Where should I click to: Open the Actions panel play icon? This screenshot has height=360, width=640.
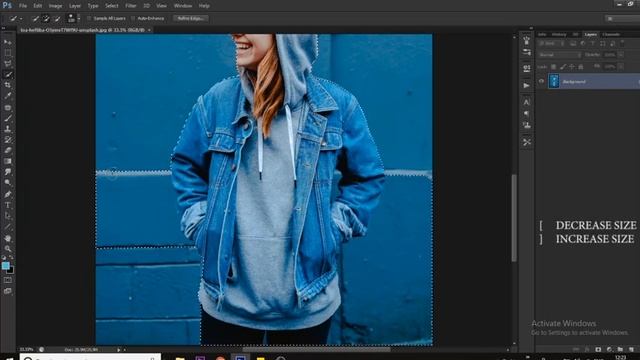click(x=527, y=85)
